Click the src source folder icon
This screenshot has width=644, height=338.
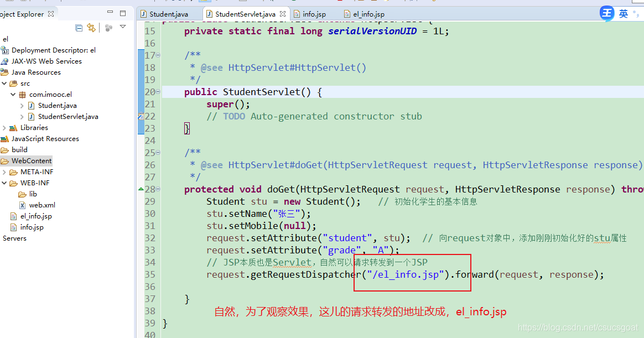point(13,84)
